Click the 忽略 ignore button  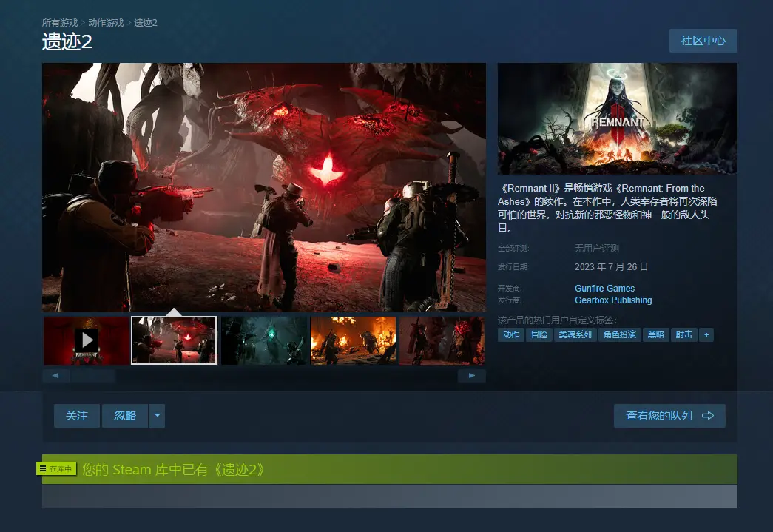125,416
